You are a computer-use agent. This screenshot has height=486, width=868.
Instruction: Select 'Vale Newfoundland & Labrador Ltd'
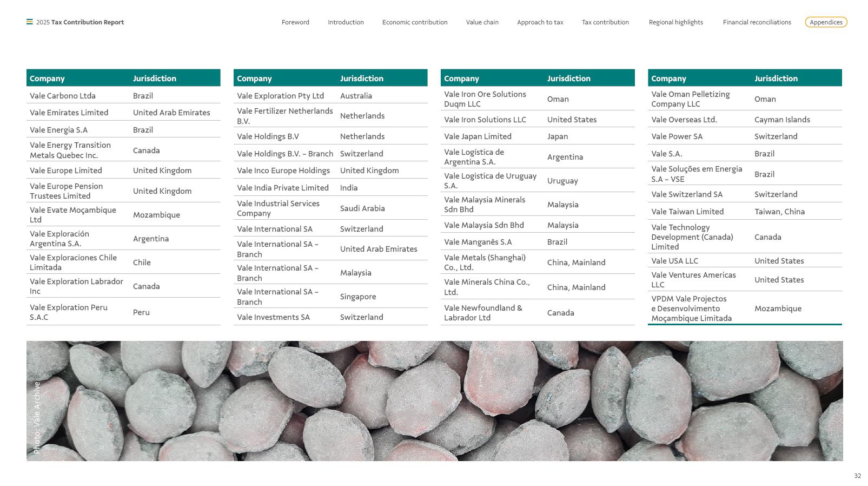[483, 313]
